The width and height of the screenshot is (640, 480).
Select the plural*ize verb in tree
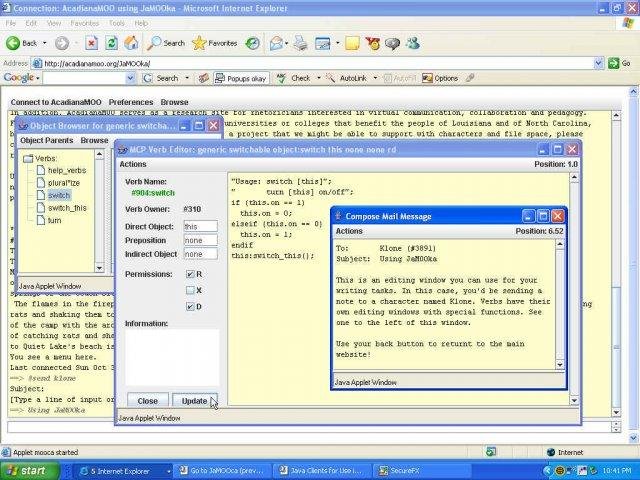click(64, 183)
